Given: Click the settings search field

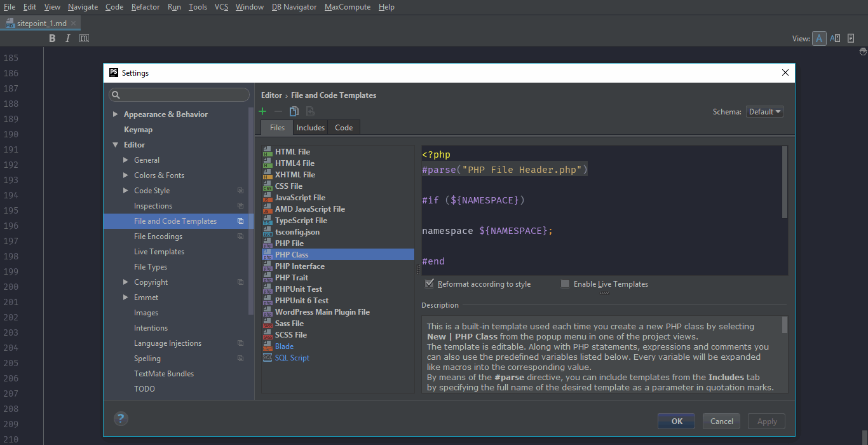Looking at the screenshot, I should tap(179, 95).
